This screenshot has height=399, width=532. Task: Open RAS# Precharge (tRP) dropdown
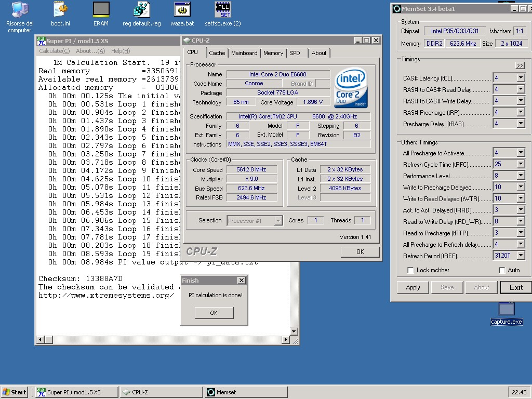point(521,112)
